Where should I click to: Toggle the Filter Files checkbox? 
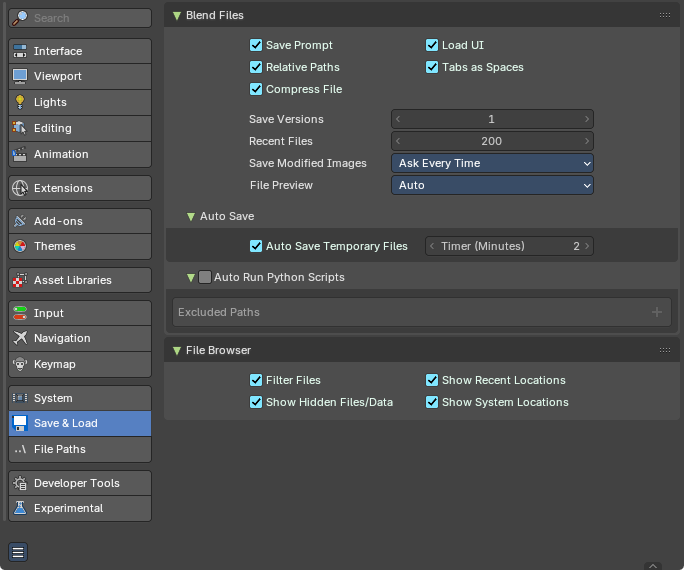tap(256, 380)
